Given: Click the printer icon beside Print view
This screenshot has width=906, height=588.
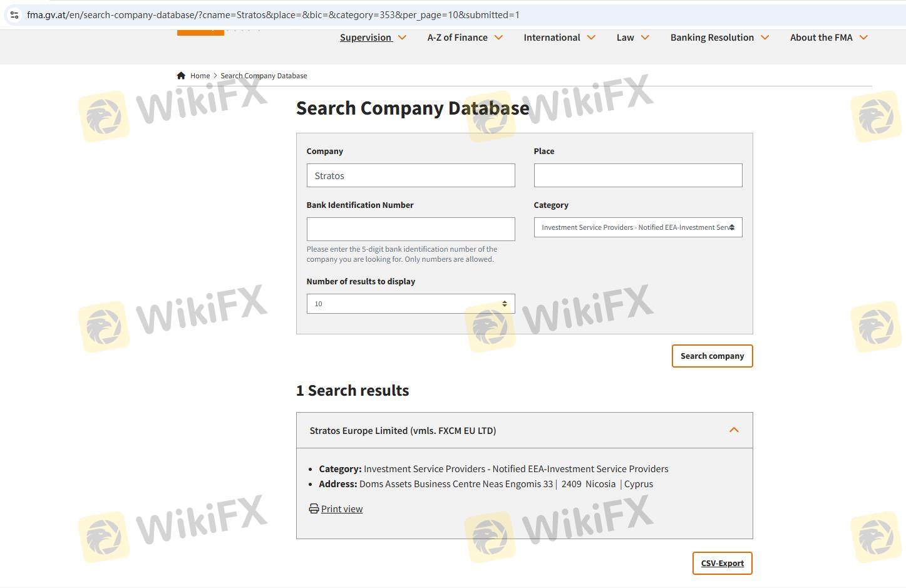Looking at the screenshot, I should (314, 508).
